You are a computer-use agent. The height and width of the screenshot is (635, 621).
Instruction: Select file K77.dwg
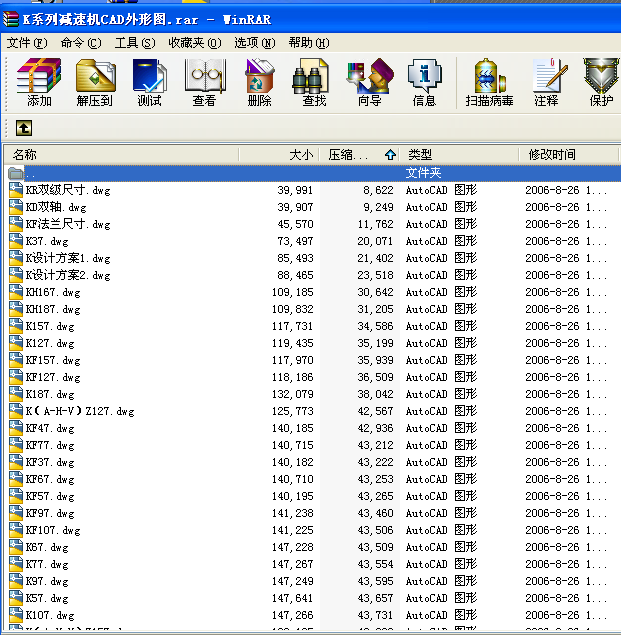[x=47, y=565]
